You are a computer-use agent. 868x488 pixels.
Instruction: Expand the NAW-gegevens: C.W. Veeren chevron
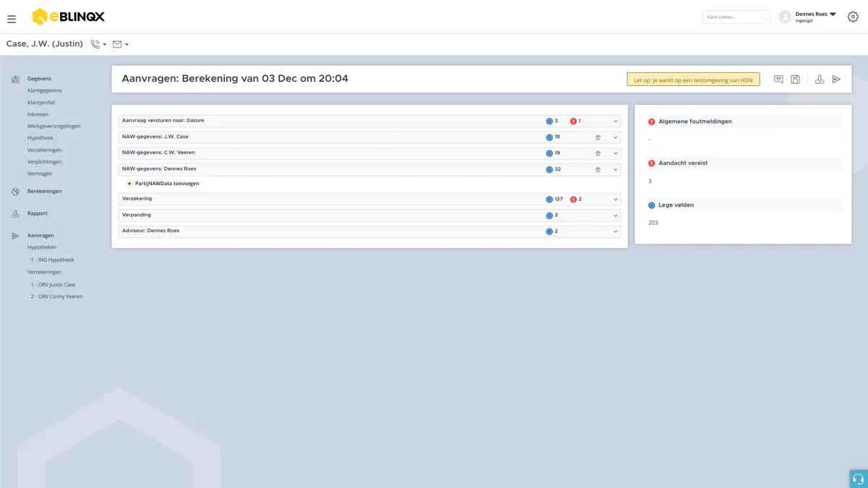[616, 153]
